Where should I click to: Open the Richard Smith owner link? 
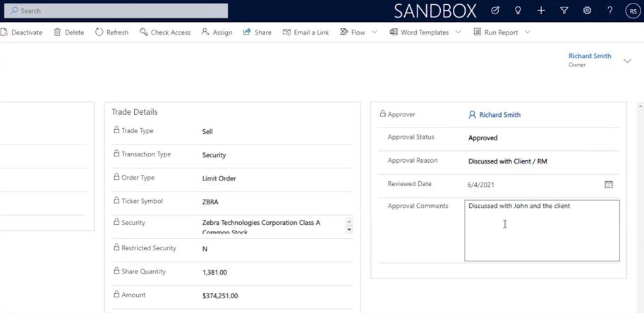click(x=590, y=56)
